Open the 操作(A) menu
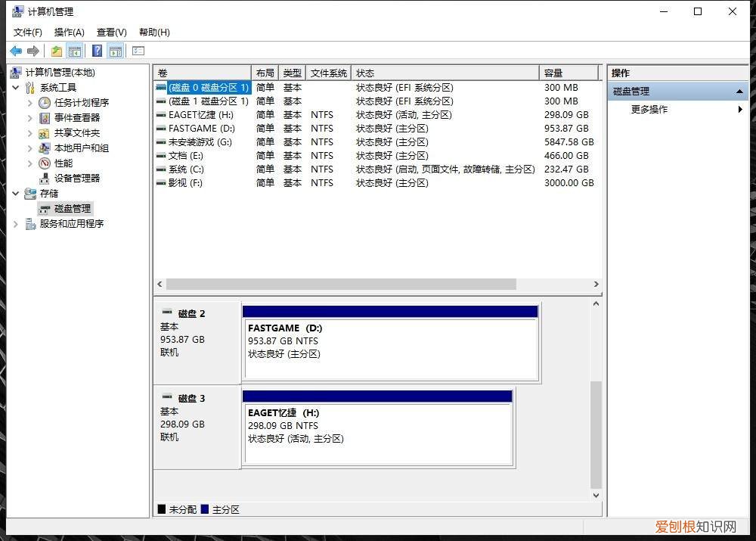Image resolution: width=756 pixels, height=541 pixels. (x=69, y=33)
